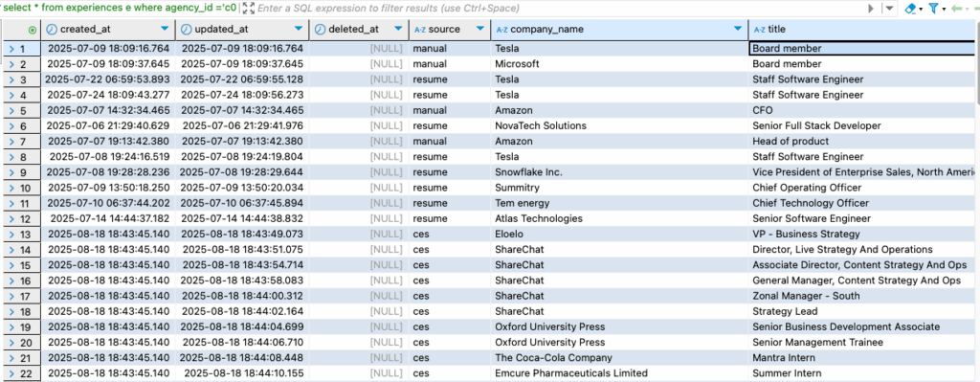980x382 pixels.
Task: Expand row 22 with its chevron
Action: tap(11, 374)
